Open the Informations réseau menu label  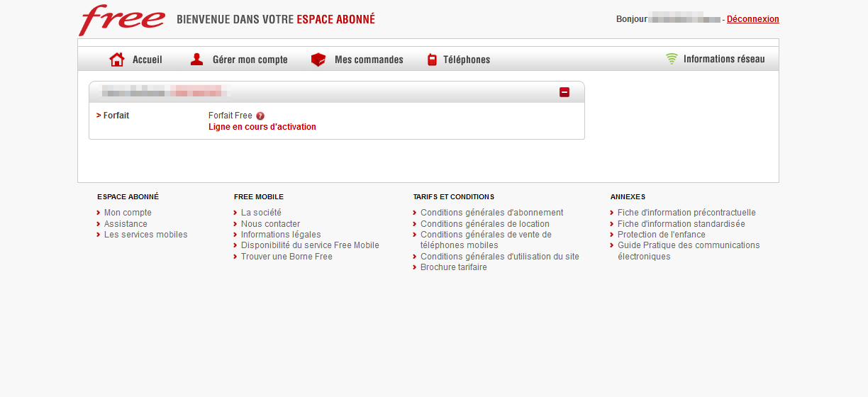point(724,59)
